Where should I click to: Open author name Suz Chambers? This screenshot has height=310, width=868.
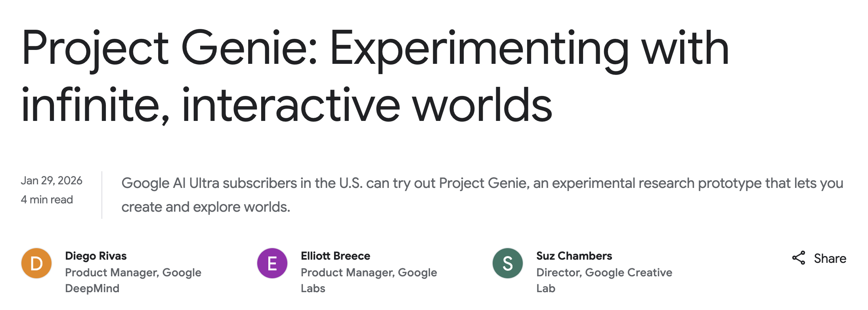574,256
